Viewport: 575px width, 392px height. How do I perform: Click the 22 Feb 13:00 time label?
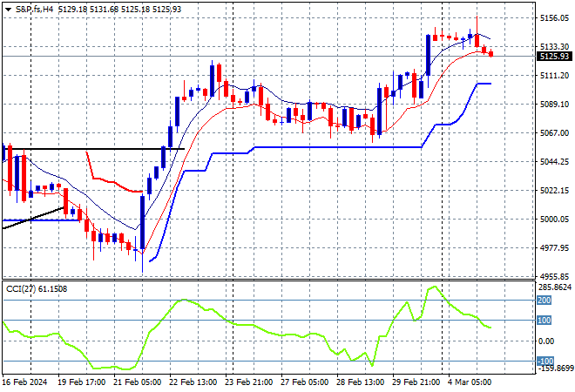(194, 382)
